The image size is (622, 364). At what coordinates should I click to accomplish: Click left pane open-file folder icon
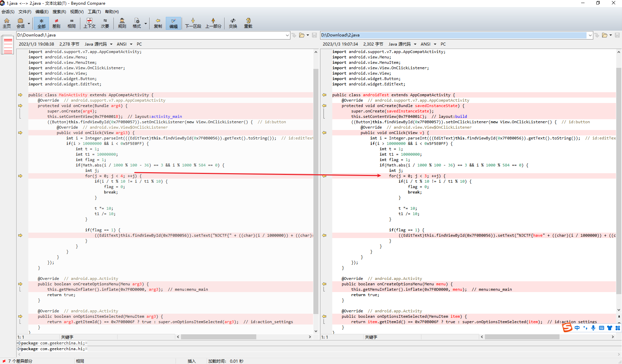point(302,35)
